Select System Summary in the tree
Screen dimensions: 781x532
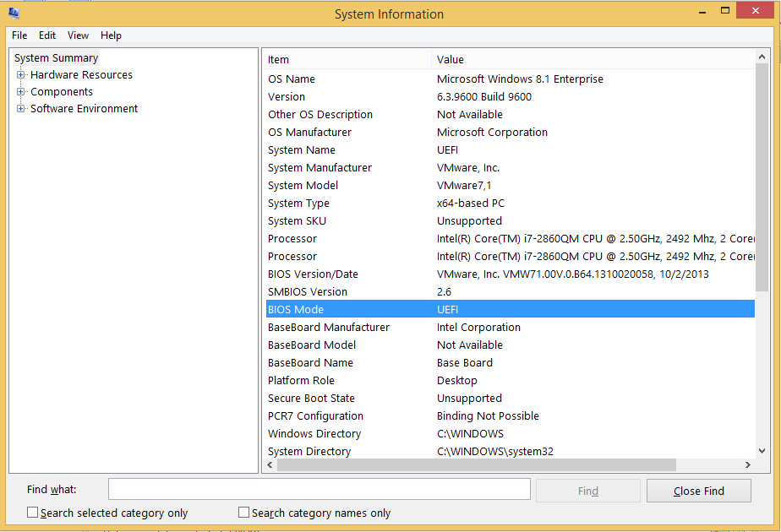(x=57, y=57)
